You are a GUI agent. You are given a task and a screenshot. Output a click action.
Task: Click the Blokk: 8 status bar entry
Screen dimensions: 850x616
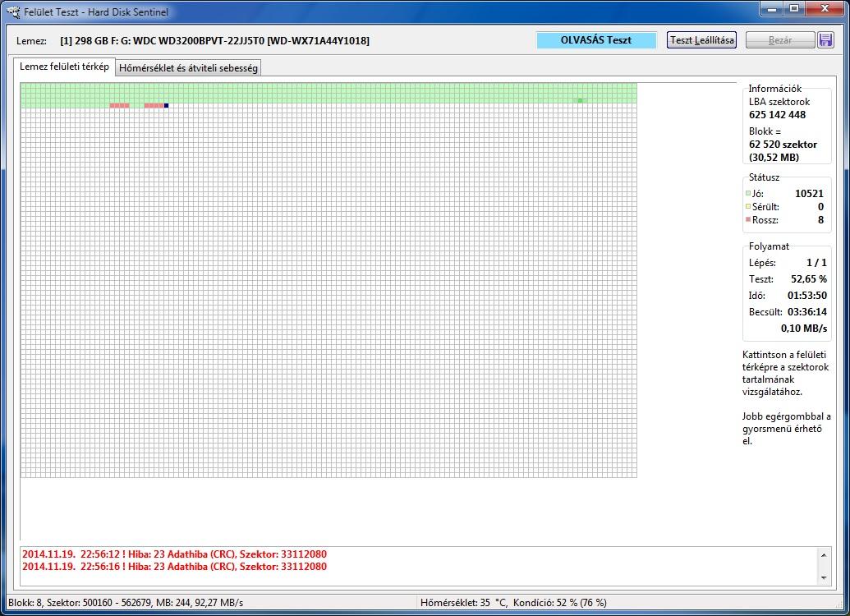(126, 602)
